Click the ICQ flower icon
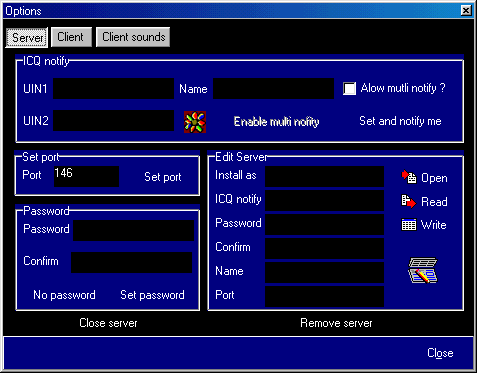 coord(195,122)
